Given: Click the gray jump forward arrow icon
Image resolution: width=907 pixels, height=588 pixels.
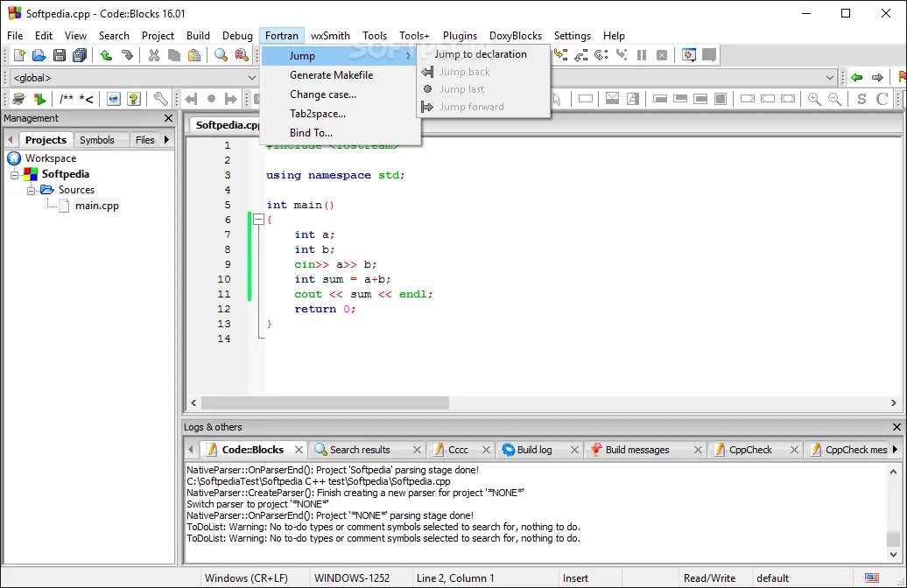Looking at the screenshot, I should click(877, 77).
